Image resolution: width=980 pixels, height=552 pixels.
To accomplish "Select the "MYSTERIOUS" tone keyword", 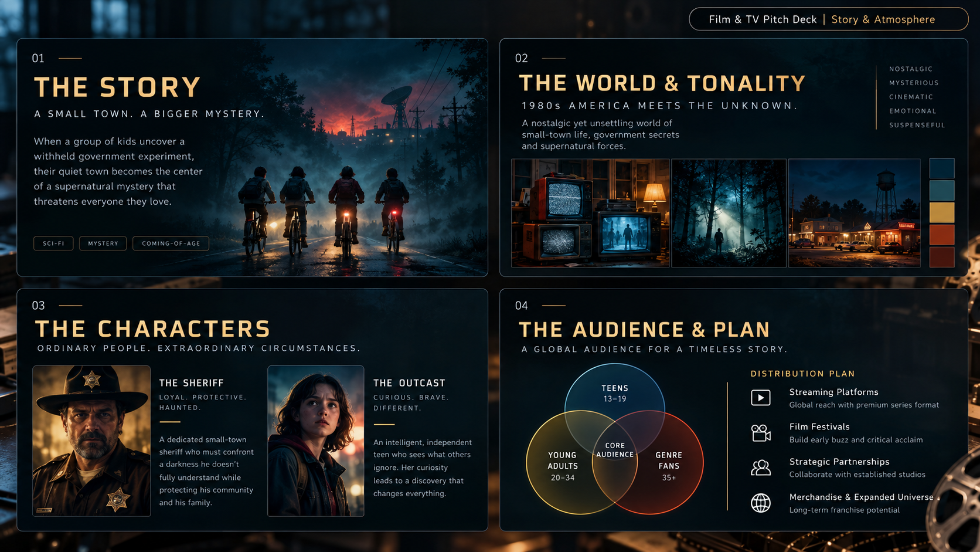I will coord(914,83).
